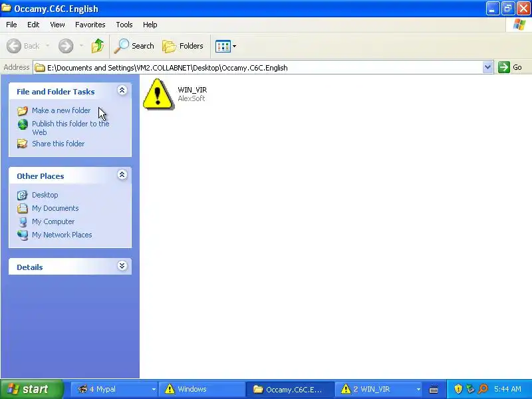The height and width of the screenshot is (399, 532).
Task: Click the Start button
Action: click(x=32, y=389)
